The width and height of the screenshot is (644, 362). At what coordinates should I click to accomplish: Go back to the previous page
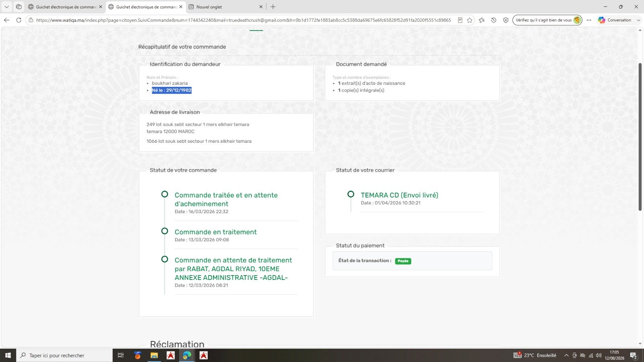click(x=6, y=20)
